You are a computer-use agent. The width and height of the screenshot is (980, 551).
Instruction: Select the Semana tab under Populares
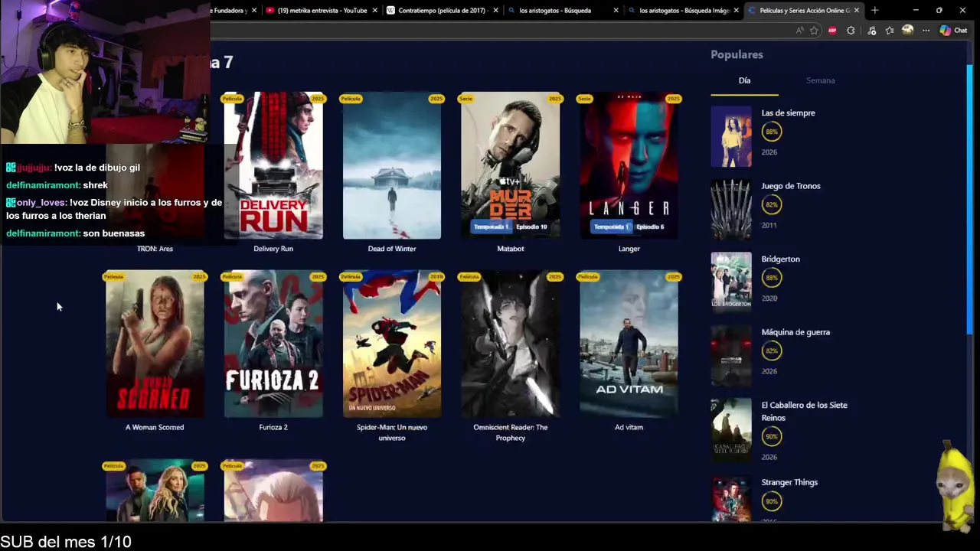820,80
